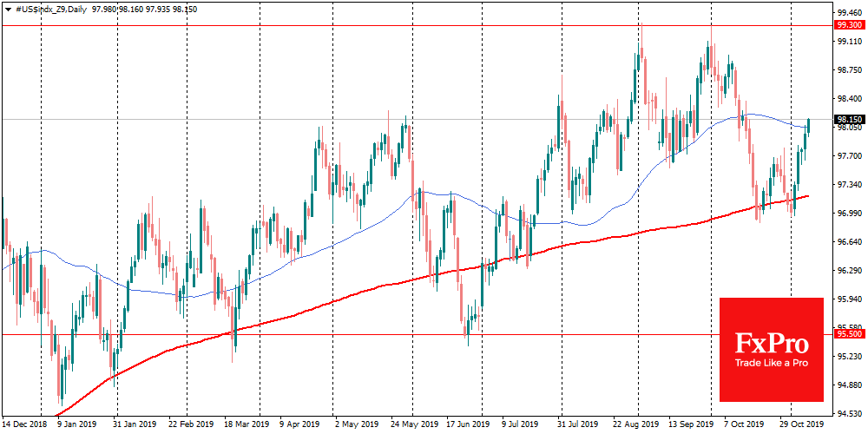Click the red 99.300 price level tag
The height and width of the screenshot is (434, 868).
(x=849, y=26)
